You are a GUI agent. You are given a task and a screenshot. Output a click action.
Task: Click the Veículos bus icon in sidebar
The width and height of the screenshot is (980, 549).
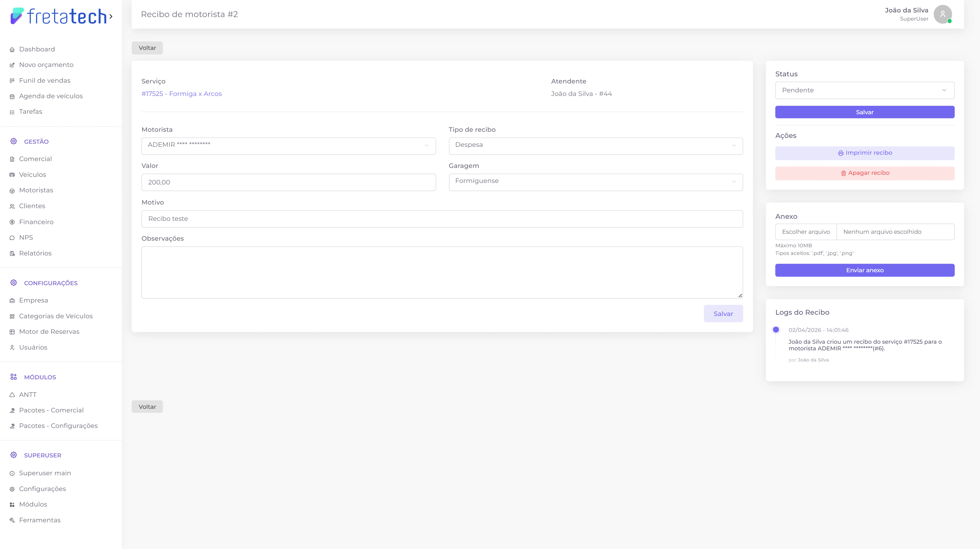[12, 175]
